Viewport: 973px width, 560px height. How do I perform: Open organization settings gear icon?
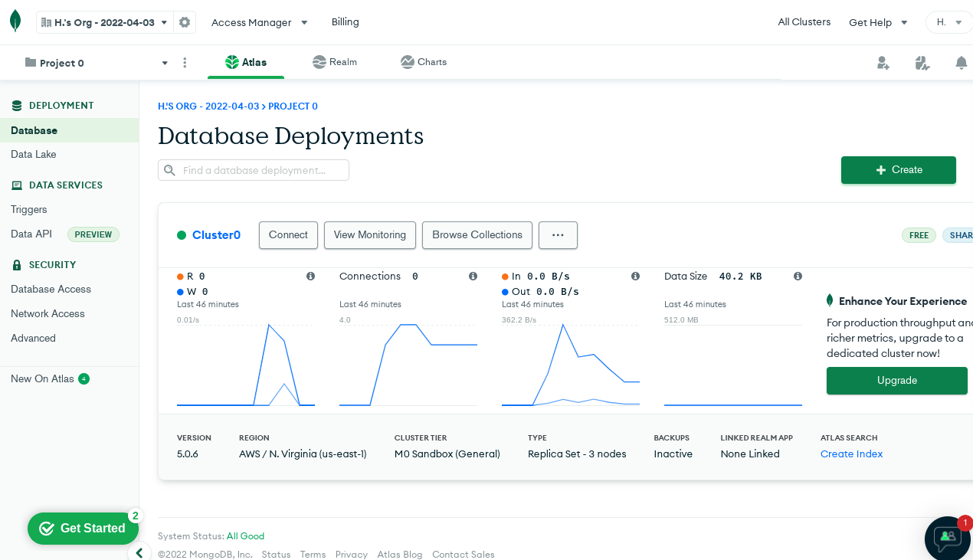click(185, 22)
